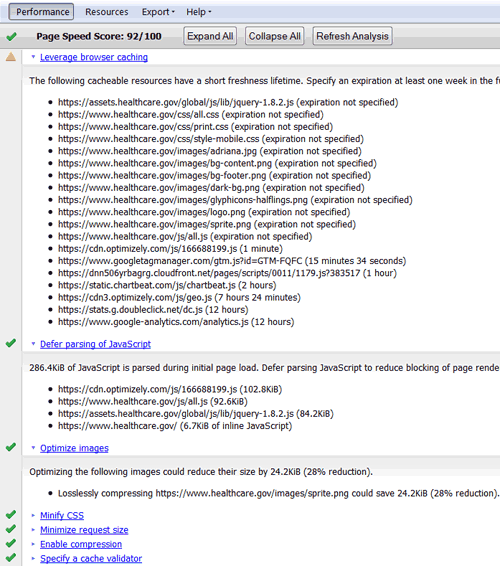500x566 pixels.
Task: Open the Enable compression link
Action: coord(81,544)
